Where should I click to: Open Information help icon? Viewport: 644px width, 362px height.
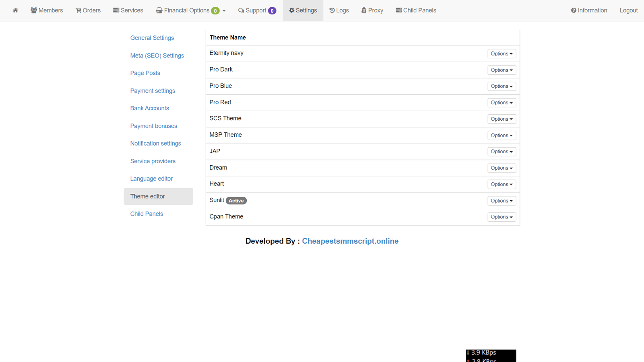(x=574, y=10)
